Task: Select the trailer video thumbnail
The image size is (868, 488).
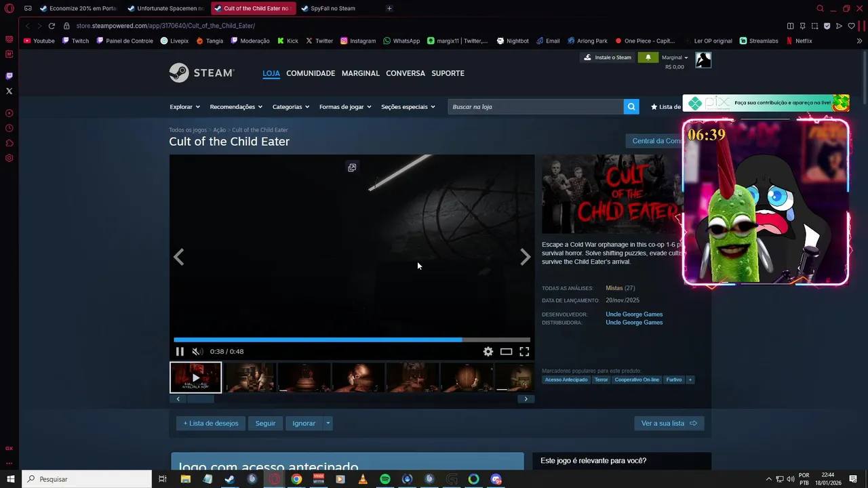Action: (x=195, y=378)
